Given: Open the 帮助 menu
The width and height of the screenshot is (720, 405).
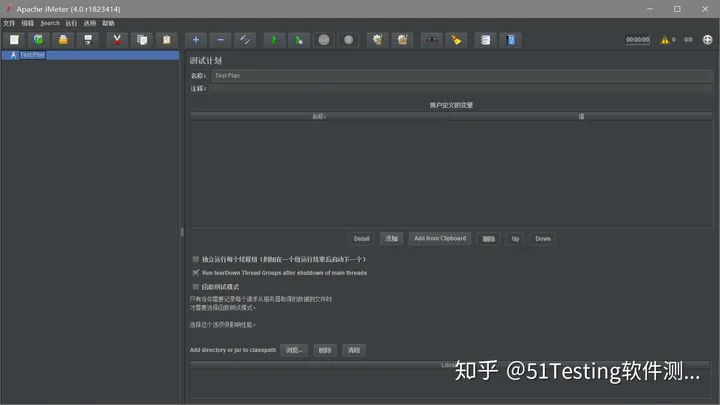Looking at the screenshot, I should [108, 23].
